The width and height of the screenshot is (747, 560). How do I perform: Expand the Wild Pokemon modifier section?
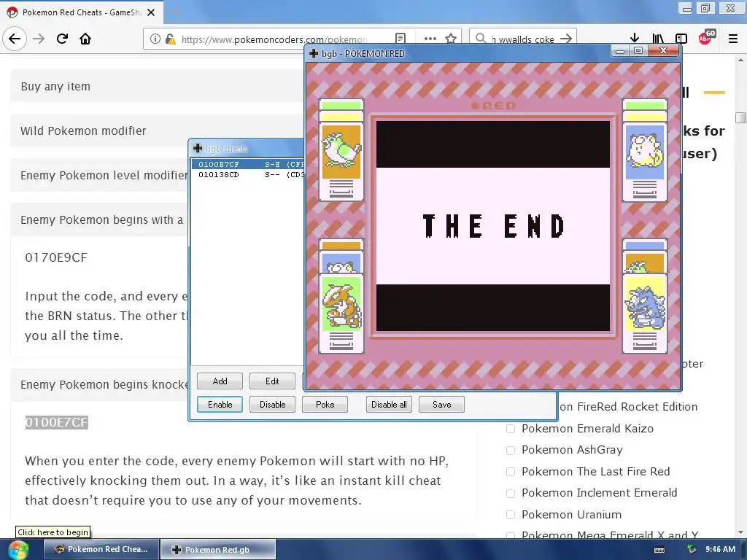pos(158,131)
